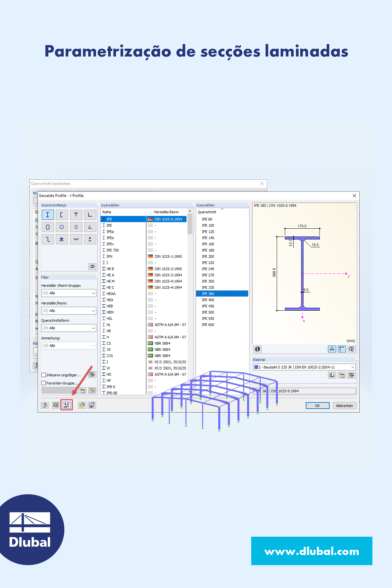Close the Gewalzte Profile dialog

click(x=354, y=196)
